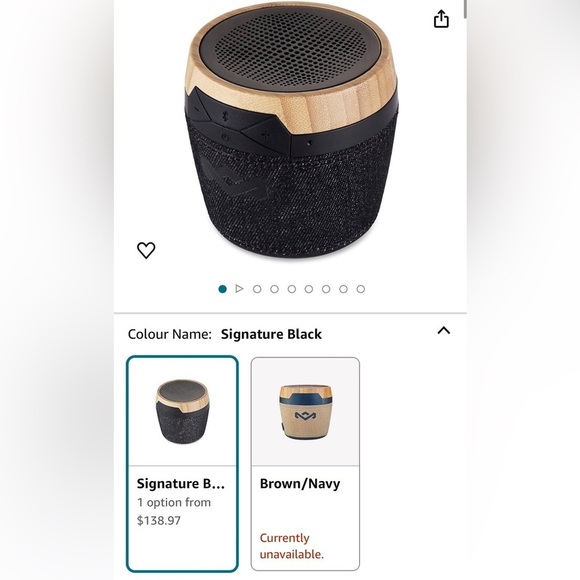Jump to fifth carousel dot

tap(292, 289)
